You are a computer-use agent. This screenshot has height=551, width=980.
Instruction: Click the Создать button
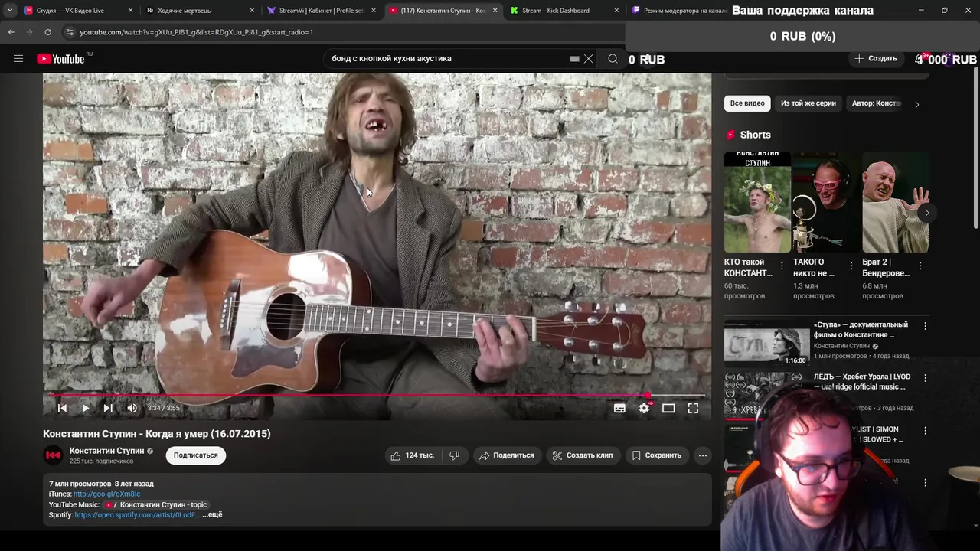[876, 58]
